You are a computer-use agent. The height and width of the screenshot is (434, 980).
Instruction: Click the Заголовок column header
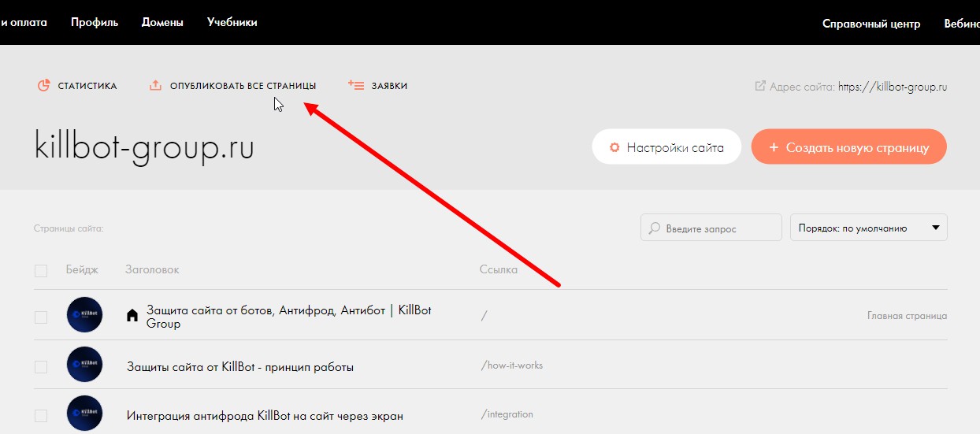click(x=152, y=269)
